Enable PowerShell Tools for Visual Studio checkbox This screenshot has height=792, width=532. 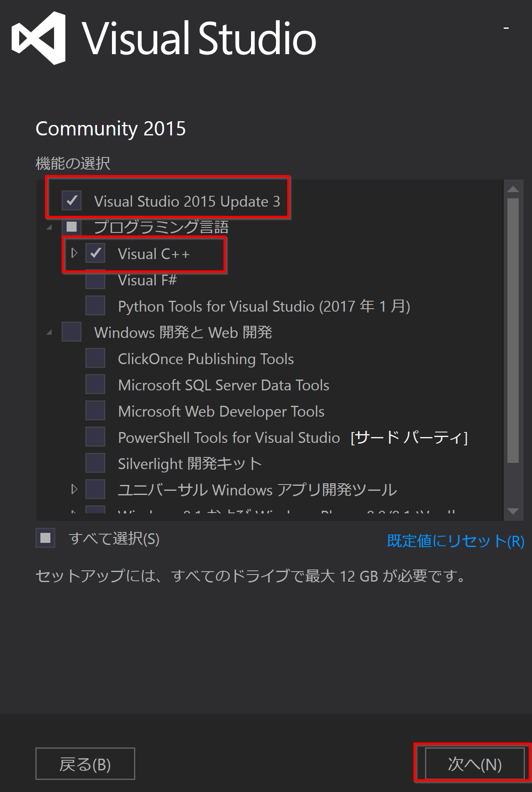point(95,437)
